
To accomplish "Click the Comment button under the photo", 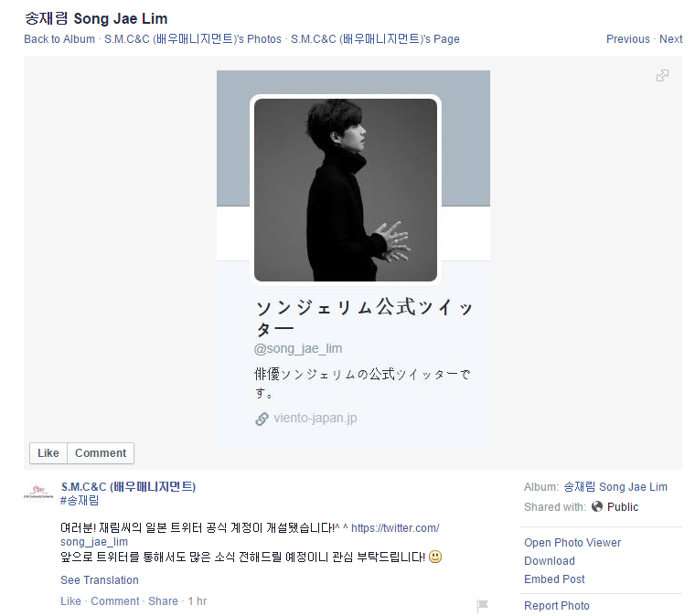I will coord(101,453).
